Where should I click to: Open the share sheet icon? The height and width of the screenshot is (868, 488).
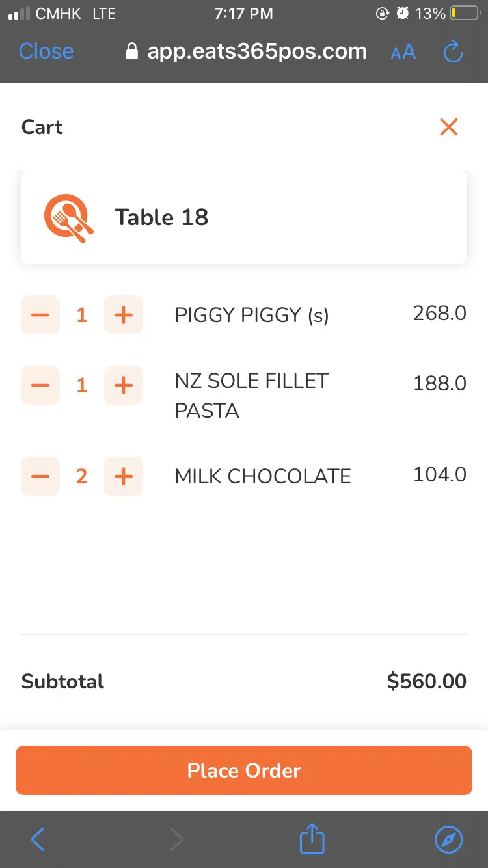click(x=312, y=839)
